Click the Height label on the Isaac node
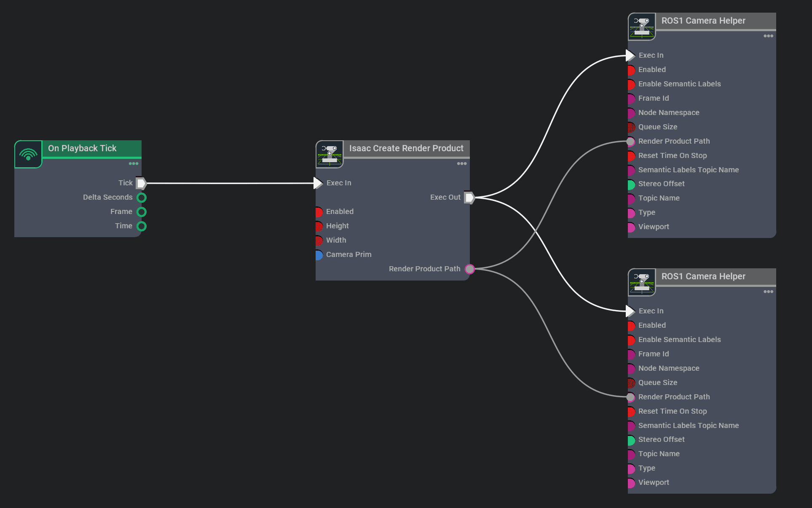This screenshot has height=508, width=812. point(337,226)
